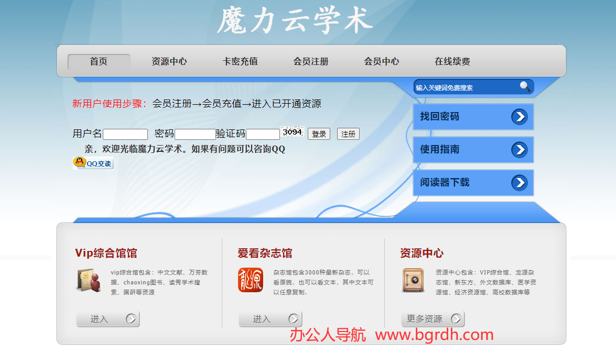The width and height of the screenshot is (616, 364).
Task: Click the search magnifier icon
Action: (525, 86)
